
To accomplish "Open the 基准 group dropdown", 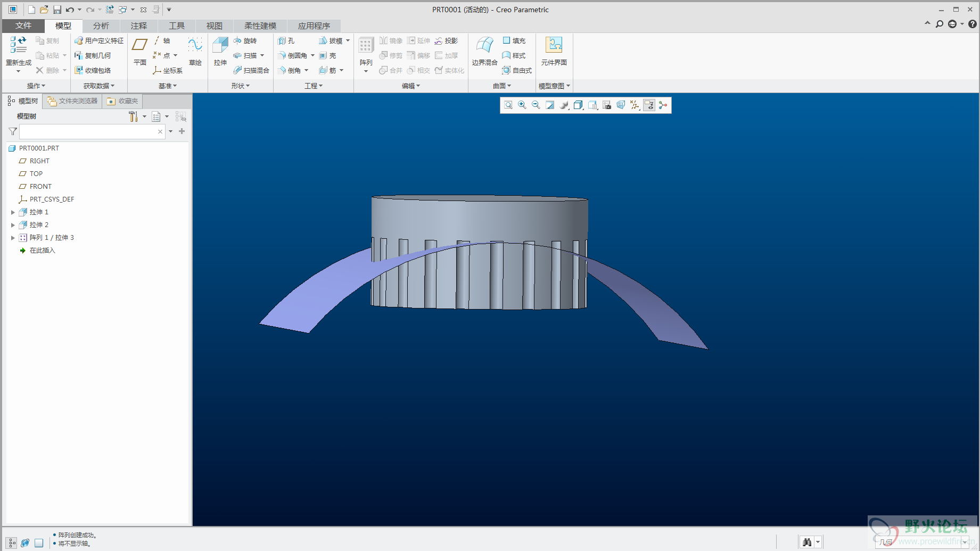I will [x=168, y=86].
